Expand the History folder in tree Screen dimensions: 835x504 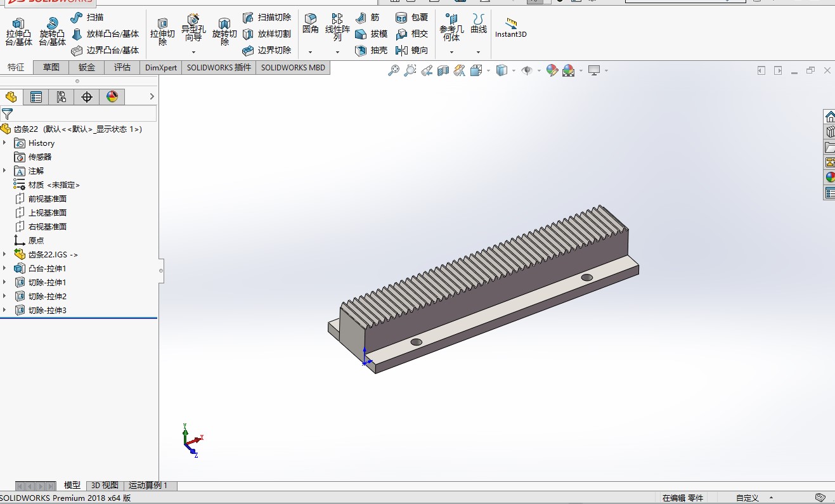pos(4,143)
